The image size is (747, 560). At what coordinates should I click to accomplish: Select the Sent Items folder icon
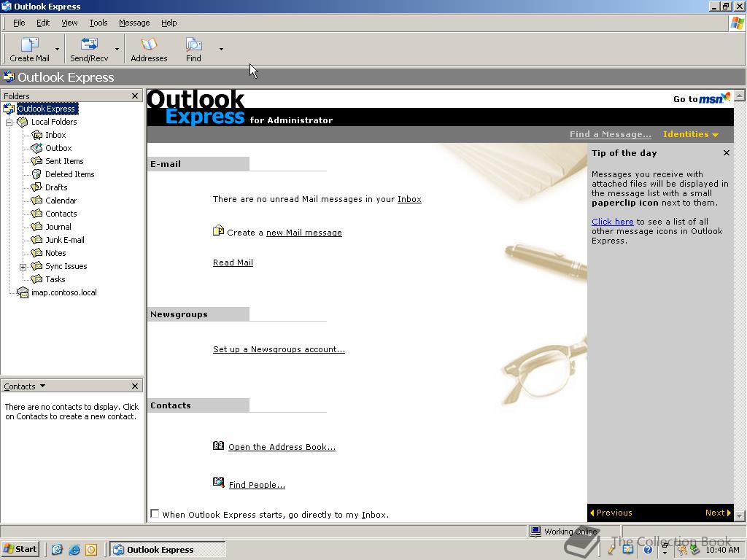point(36,161)
